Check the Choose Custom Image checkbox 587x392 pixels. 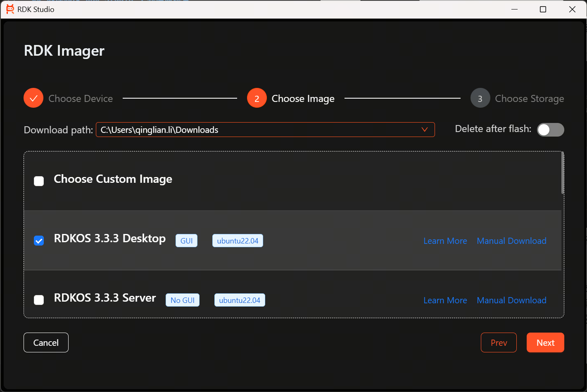tap(38, 181)
